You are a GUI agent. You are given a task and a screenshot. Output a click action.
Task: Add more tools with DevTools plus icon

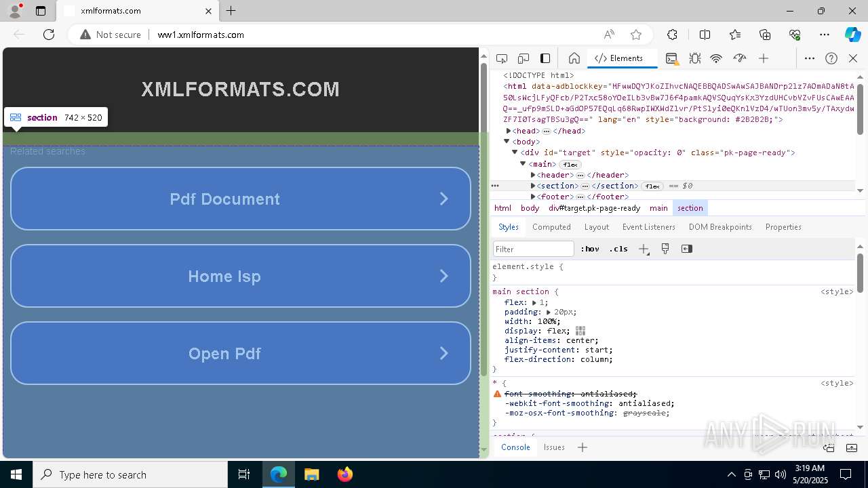[x=764, y=58]
